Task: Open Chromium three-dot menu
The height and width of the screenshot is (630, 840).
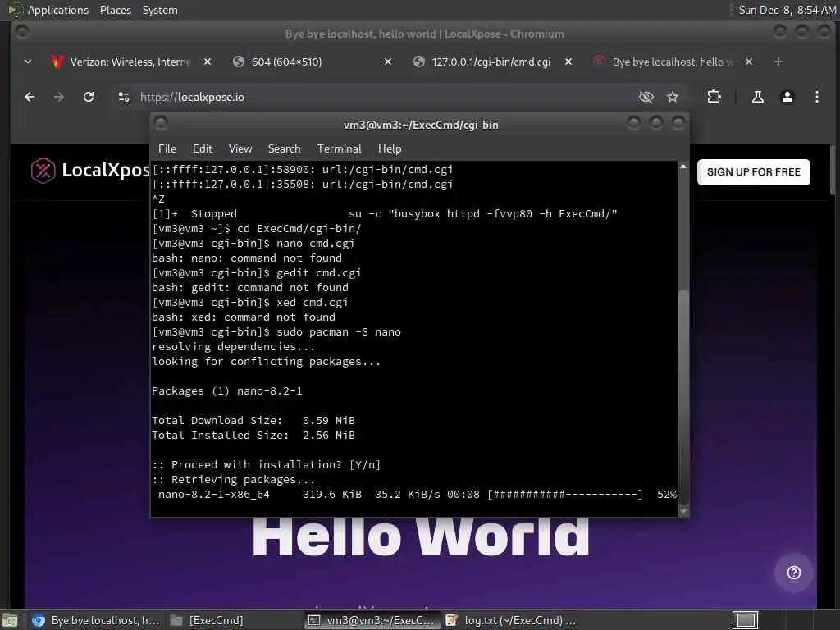Action: point(816,97)
